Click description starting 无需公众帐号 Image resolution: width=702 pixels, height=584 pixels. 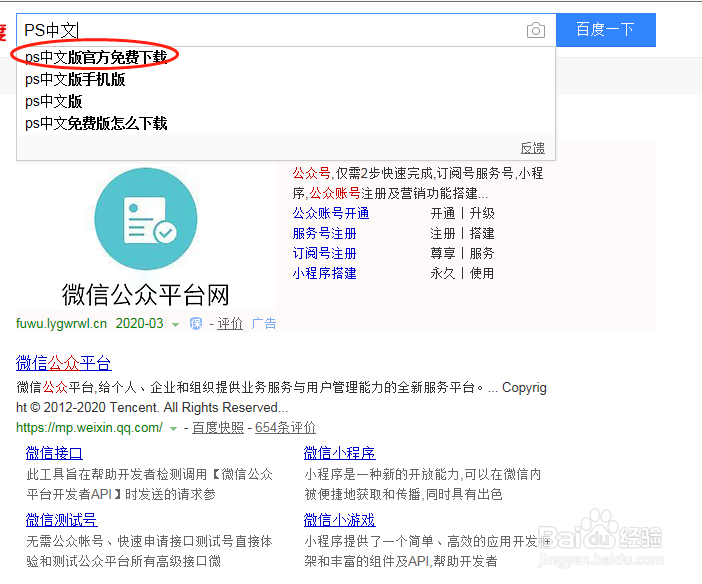pos(149,551)
